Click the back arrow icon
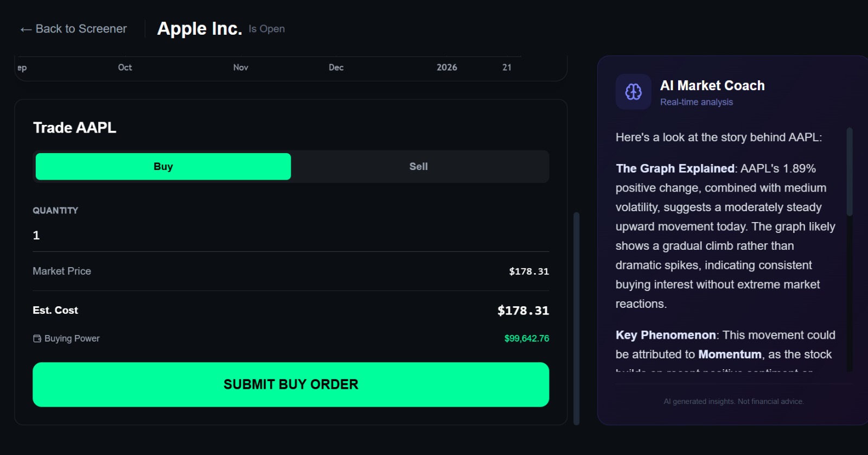The width and height of the screenshot is (868, 455). (x=25, y=29)
